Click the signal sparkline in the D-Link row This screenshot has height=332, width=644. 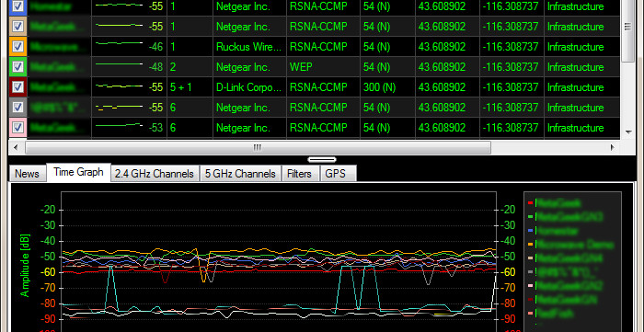point(119,87)
